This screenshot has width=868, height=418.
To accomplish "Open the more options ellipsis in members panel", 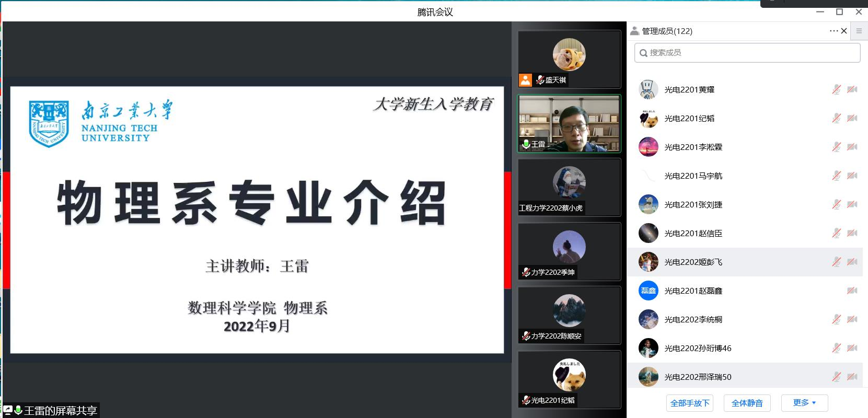I will click(834, 31).
